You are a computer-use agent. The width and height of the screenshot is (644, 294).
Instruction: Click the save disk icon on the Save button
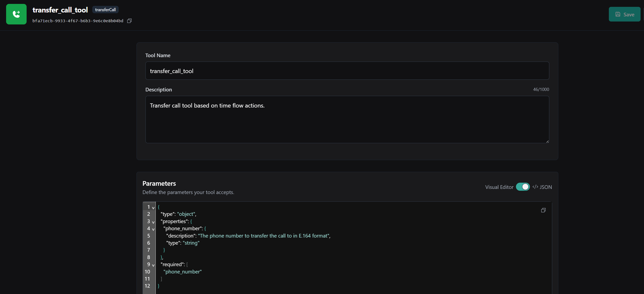tap(617, 14)
